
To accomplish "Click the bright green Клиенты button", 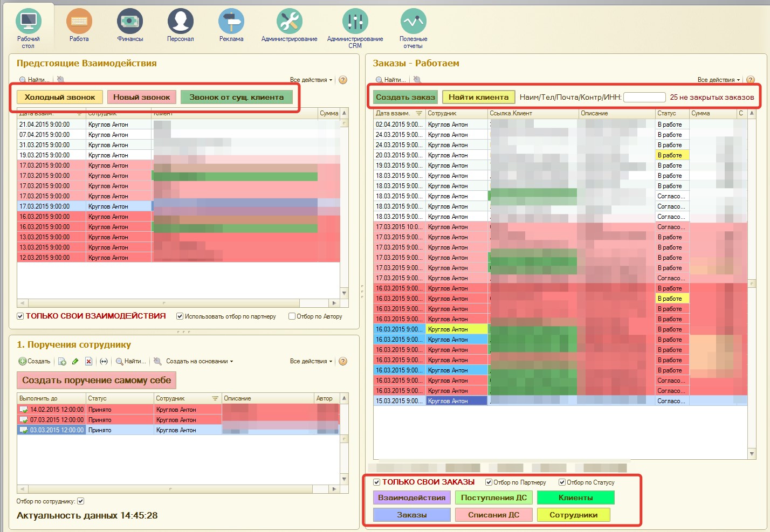I will tap(575, 498).
